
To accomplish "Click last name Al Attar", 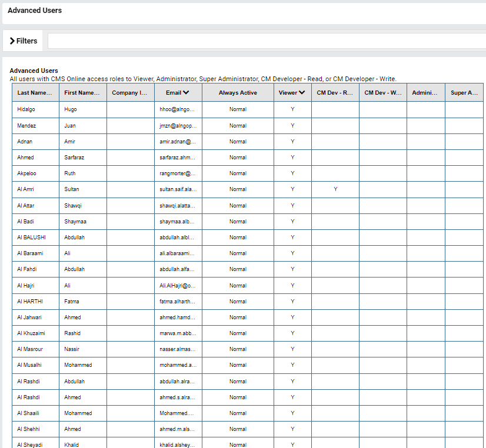I will click(x=26, y=206).
